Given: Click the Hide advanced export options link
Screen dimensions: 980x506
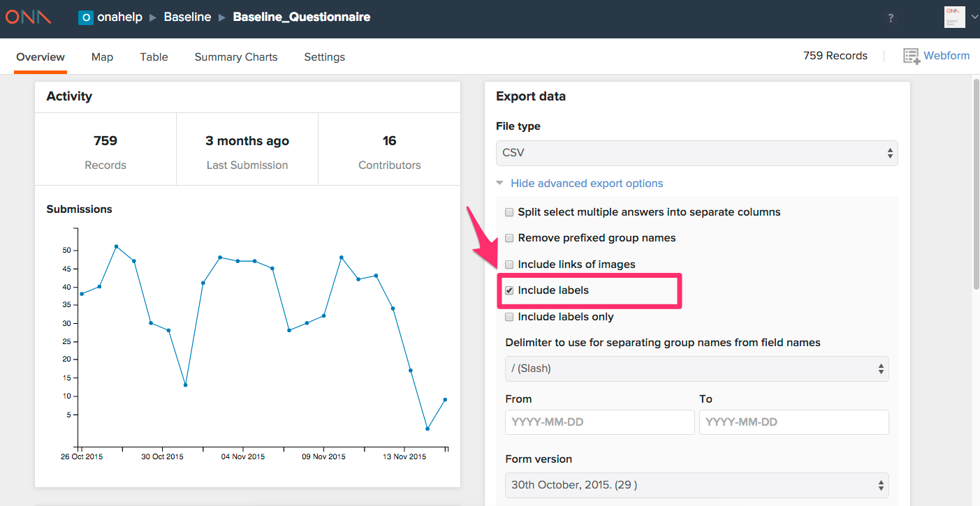Looking at the screenshot, I should [587, 183].
